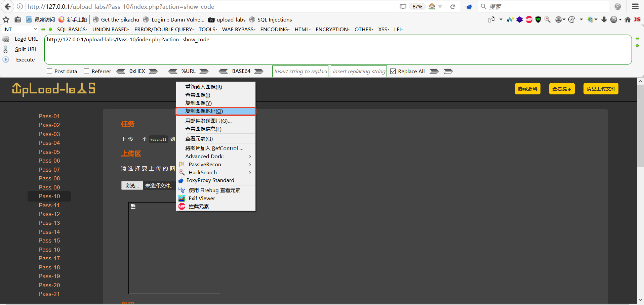Open the Firefox hamburger menu
The width and height of the screenshot is (644, 305).
[635, 6]
